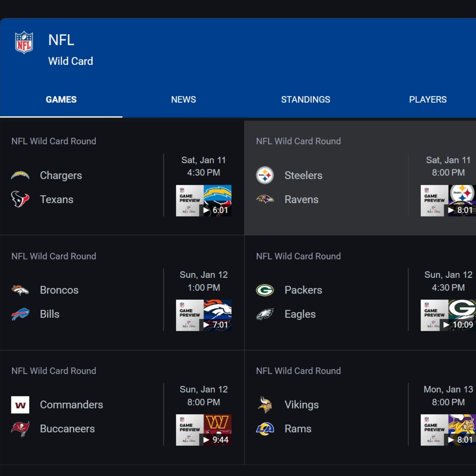Click the Commanders W logo
Viewport: 476px width, 476px height.
[x=20, y=405]
